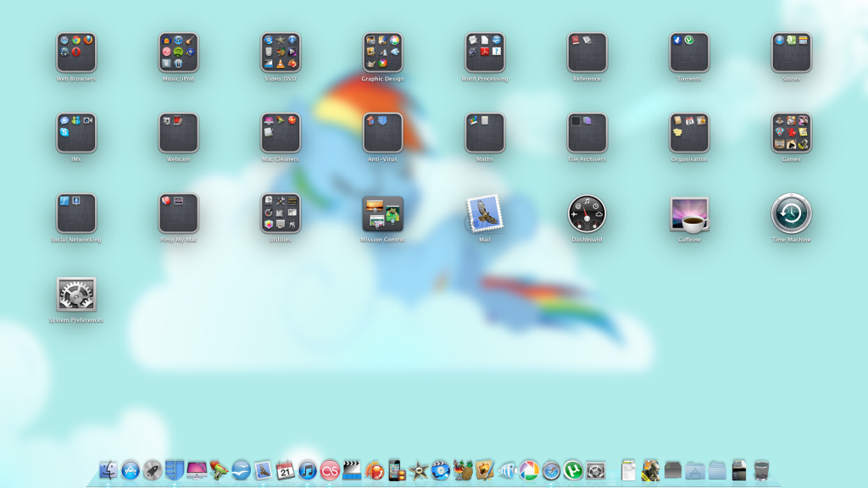The image size is (868, 488).
Task: Open the Webcam folder
Action: click(178, 133)
